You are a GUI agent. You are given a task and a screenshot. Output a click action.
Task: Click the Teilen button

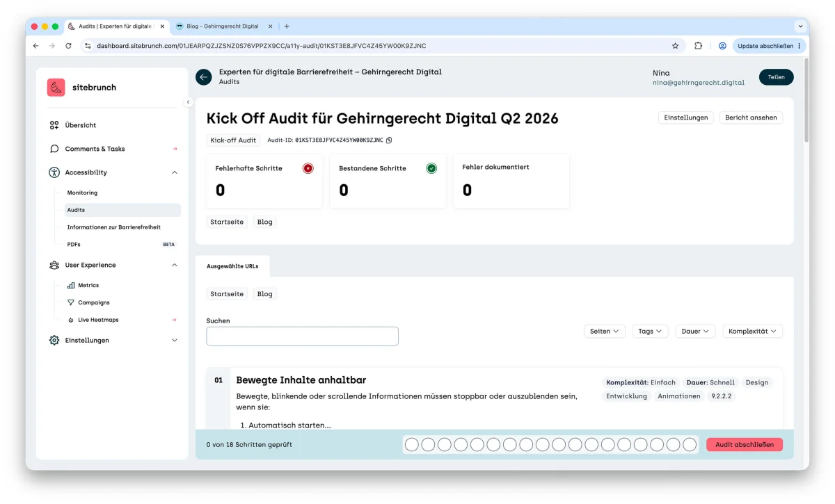[776, 77]
